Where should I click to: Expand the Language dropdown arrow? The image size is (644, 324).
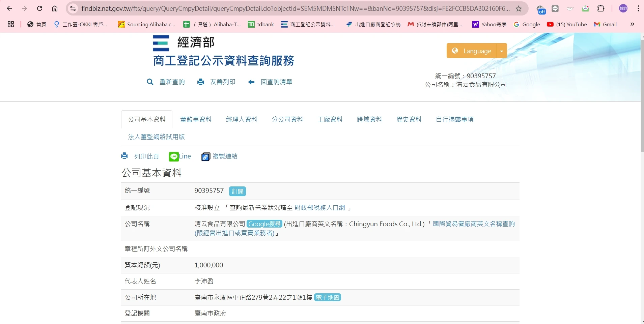502,51
